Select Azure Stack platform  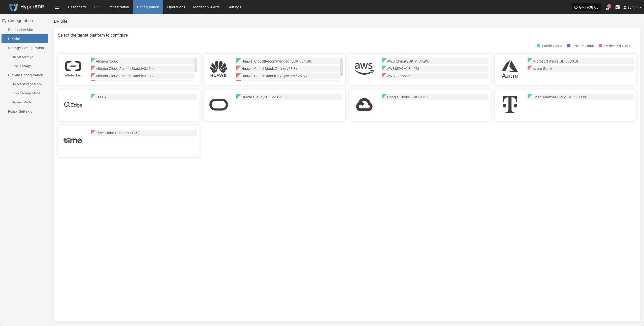[x=581, y=69]
